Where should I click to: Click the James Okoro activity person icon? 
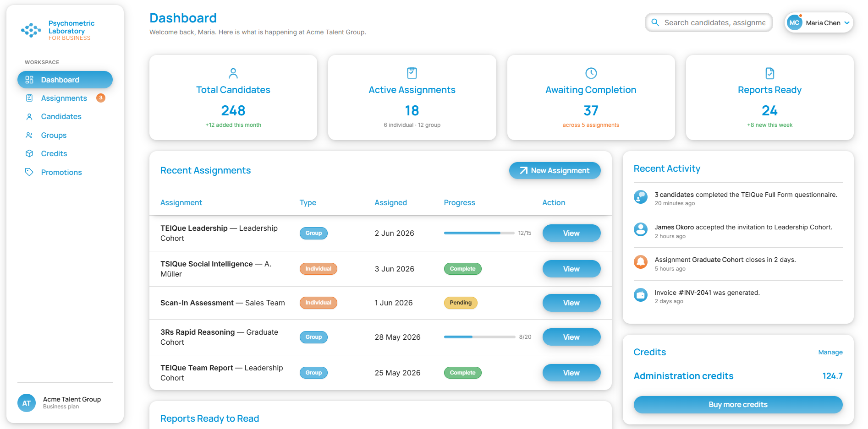(x=641, y=229)
